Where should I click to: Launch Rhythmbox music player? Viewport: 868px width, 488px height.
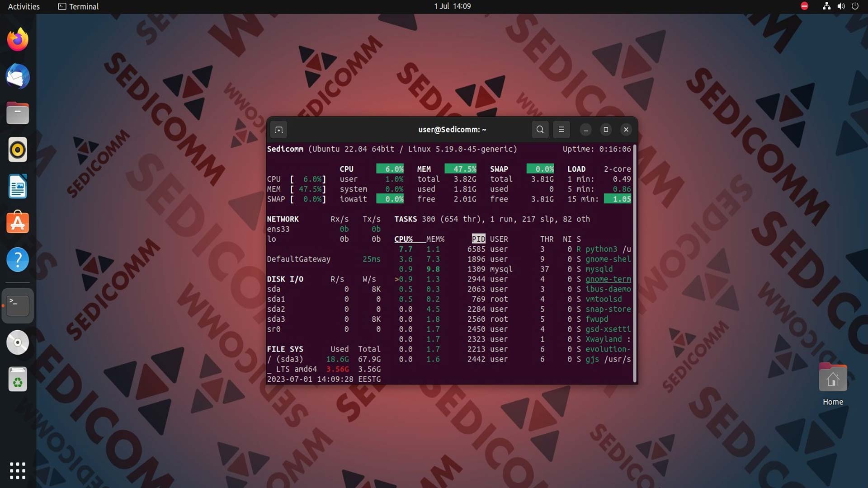pyautogui.click(x=18, y=150)
